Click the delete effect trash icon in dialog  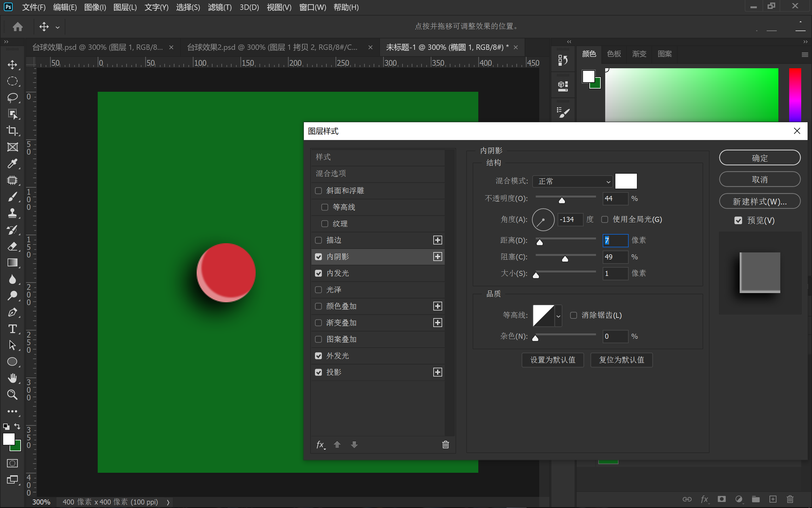(x=446, y=444)
